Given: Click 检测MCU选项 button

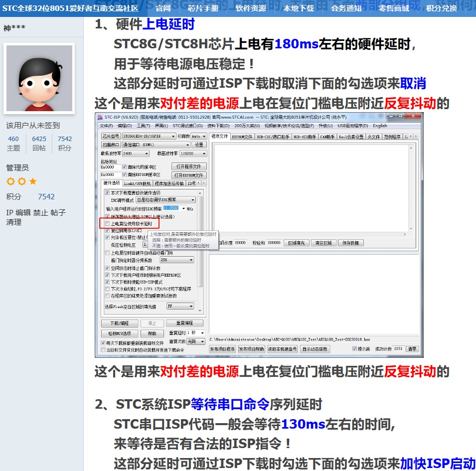Looking at the screenshot, I should 119,333.
